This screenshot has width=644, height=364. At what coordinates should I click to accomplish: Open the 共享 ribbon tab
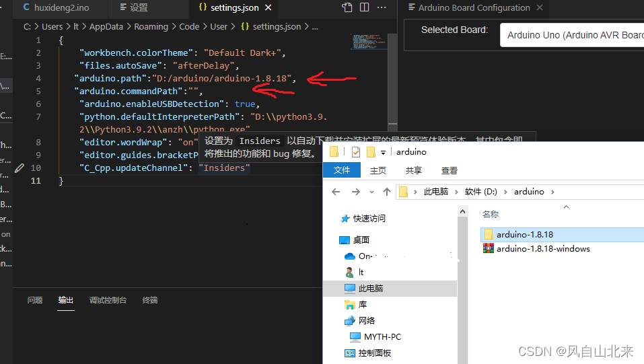[414, 170]
